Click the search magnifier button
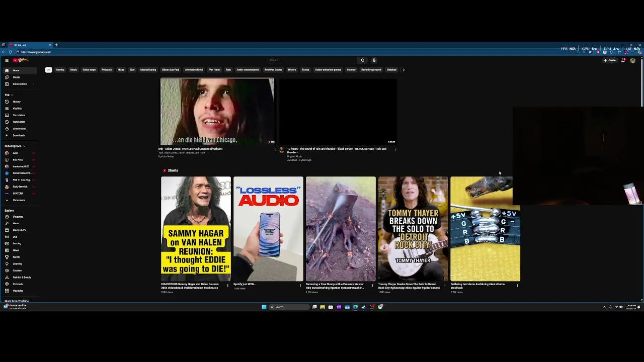This screenshot has height=362, width=644. [362, 60]
